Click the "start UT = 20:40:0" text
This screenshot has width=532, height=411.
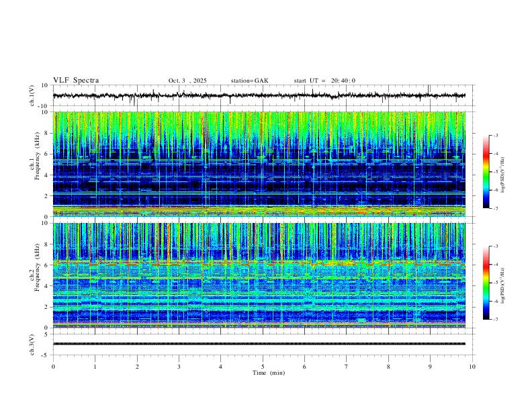(324, 81)
